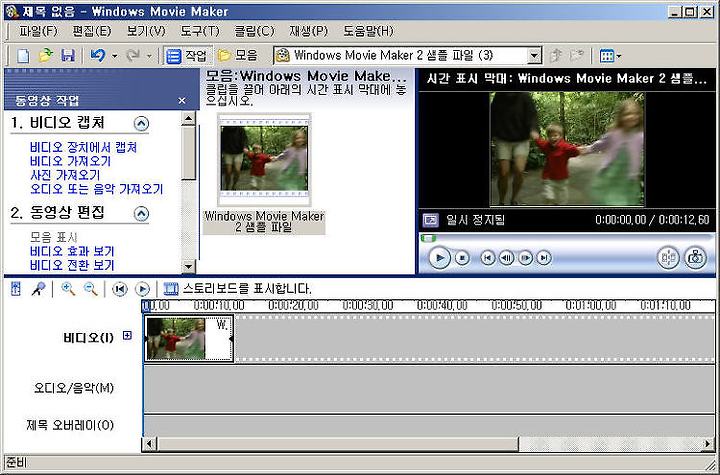Click the Split Clip icon
720x475 pixels.
click(x=668, y=258)
